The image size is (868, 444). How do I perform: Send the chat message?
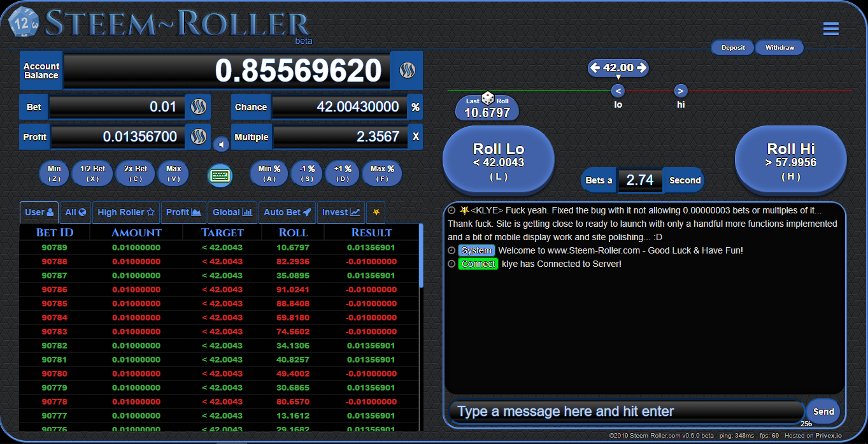click(x=823, y=412)
